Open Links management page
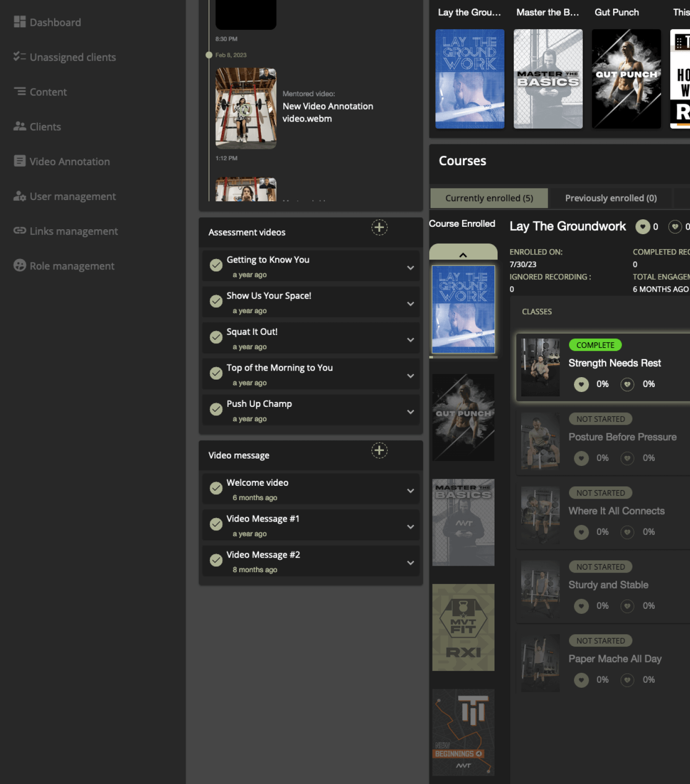This screenshot has height=784, width=690. 65,231
